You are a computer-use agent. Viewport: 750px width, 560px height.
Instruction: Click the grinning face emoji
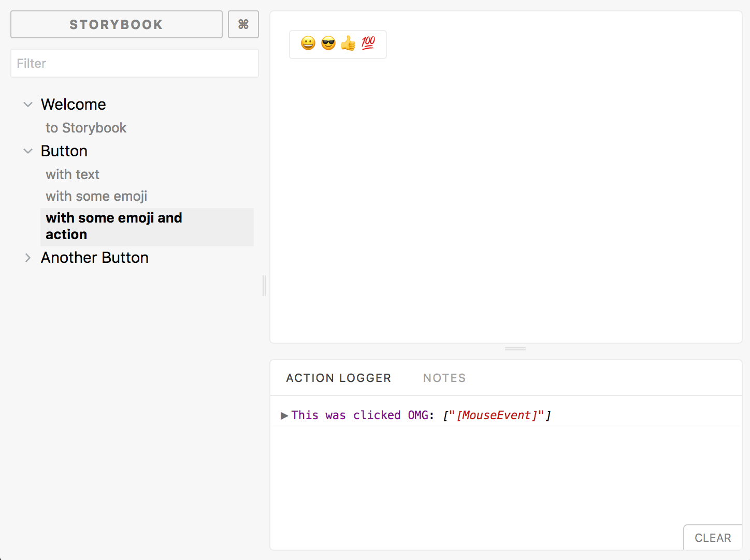coord(308,43)
